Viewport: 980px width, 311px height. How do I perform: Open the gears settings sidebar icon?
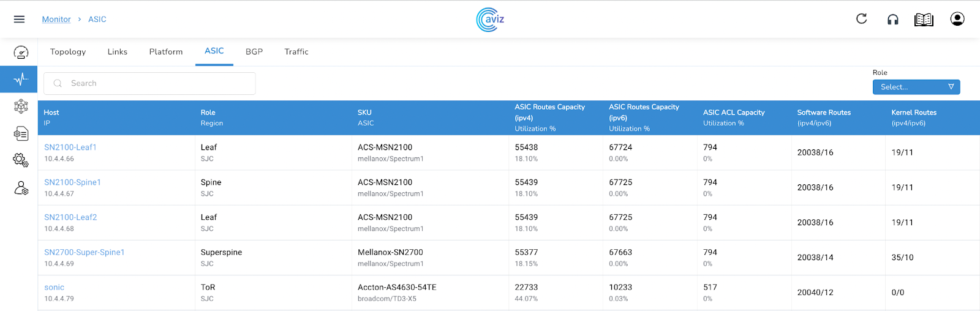pyautogui.click(x=21, y=160)
